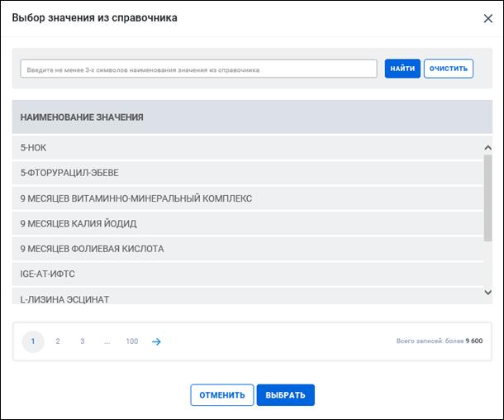
Task: Open page 3 of results
Action: coord(83,341)
